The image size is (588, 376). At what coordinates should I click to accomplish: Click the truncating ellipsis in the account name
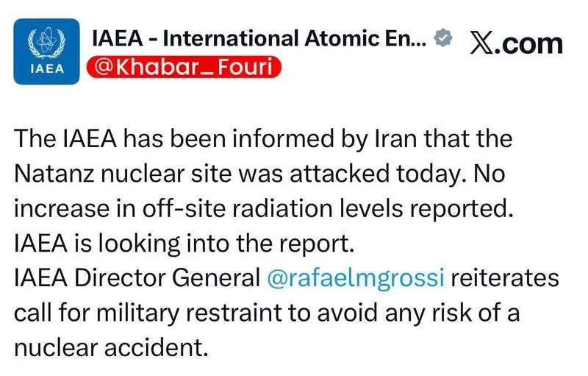[417, 40]
